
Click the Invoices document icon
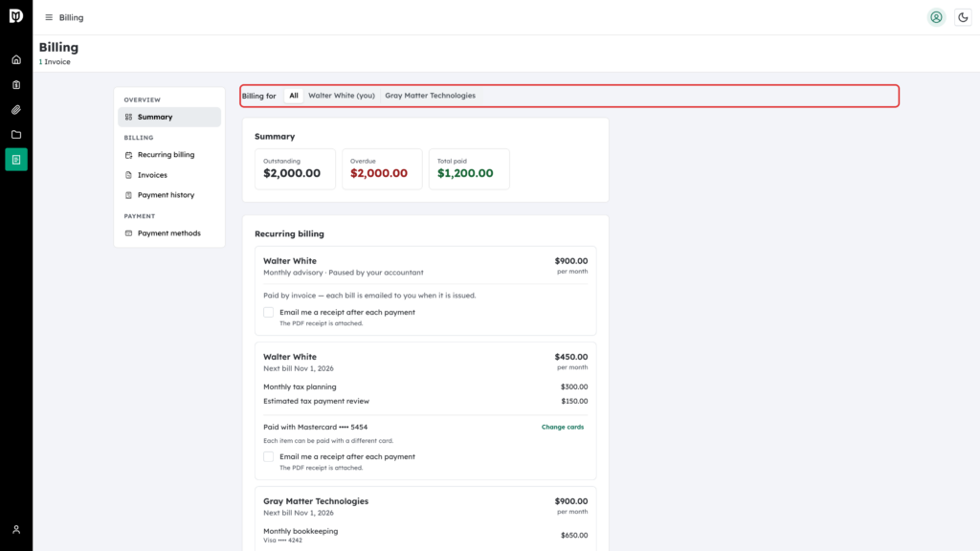129,175
